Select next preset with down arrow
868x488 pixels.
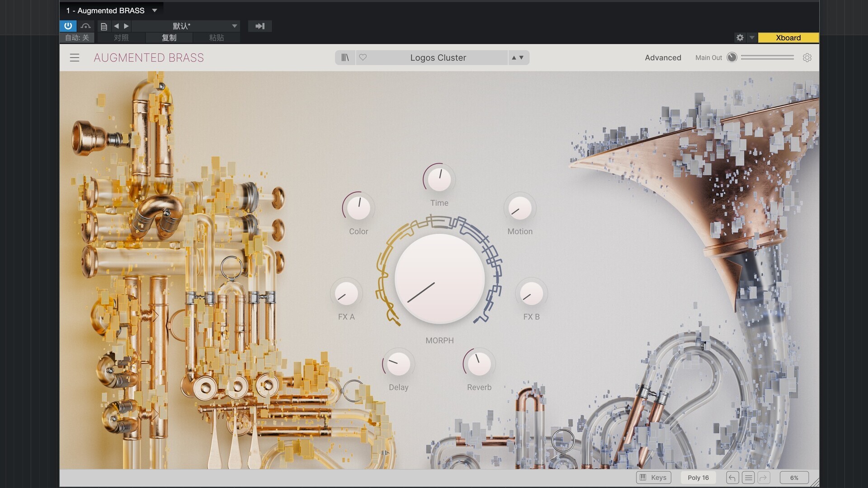[x=521, y=57]
